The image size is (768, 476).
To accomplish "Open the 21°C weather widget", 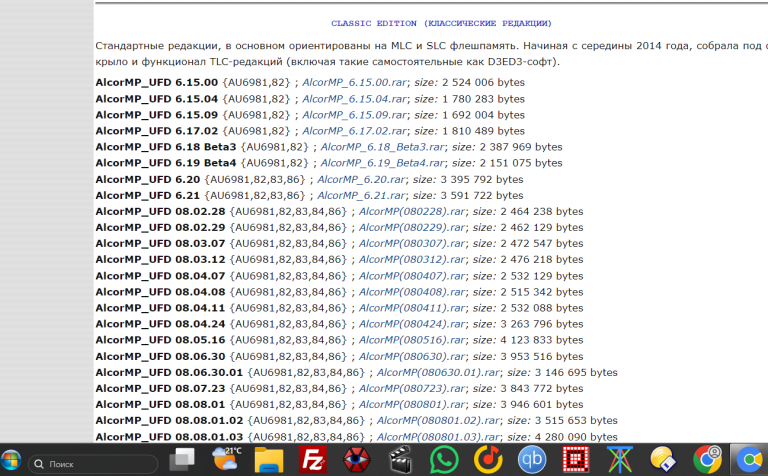I will coord(226,460).
